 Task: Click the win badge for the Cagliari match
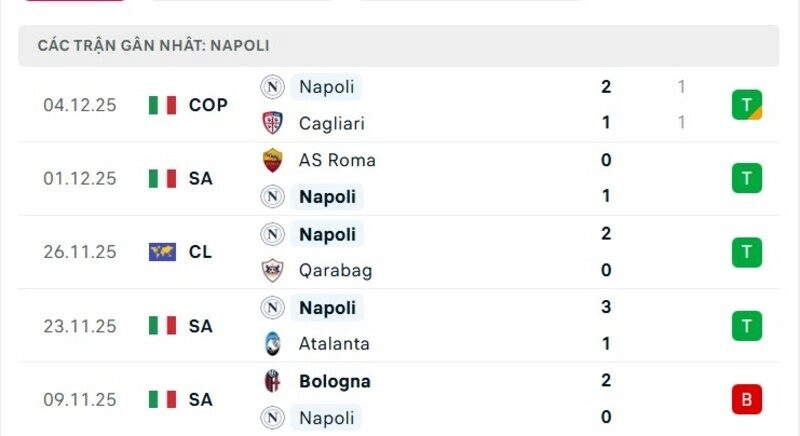click(x=746, y=105)
